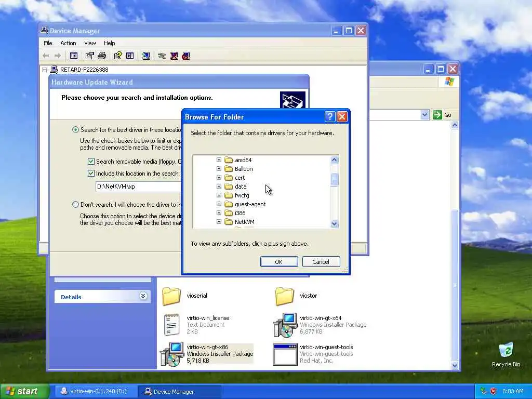Screen dimensions: 532x399
Task: Click the action pane toggle icon beside Help
Action: (x=130, y=56)
